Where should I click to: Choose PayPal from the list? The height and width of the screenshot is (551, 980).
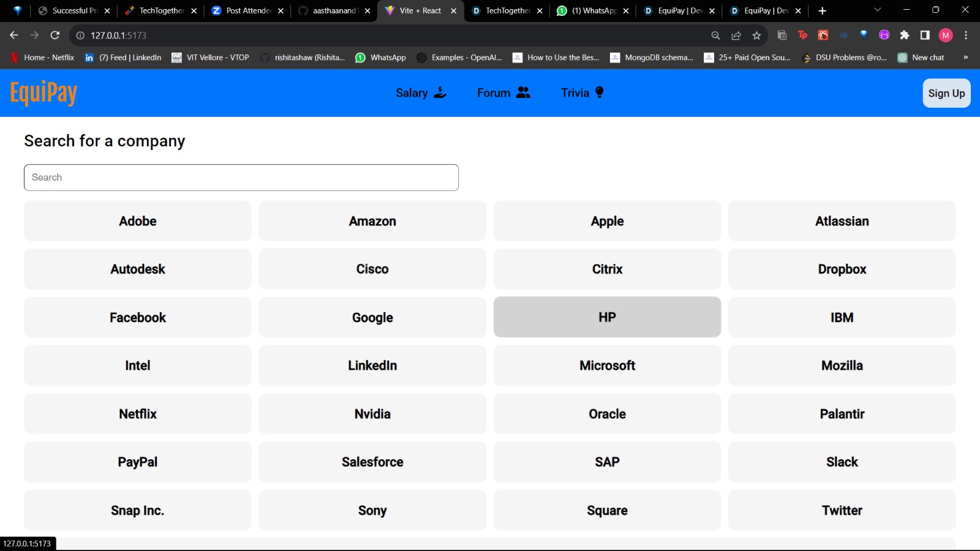pos(138,462)
